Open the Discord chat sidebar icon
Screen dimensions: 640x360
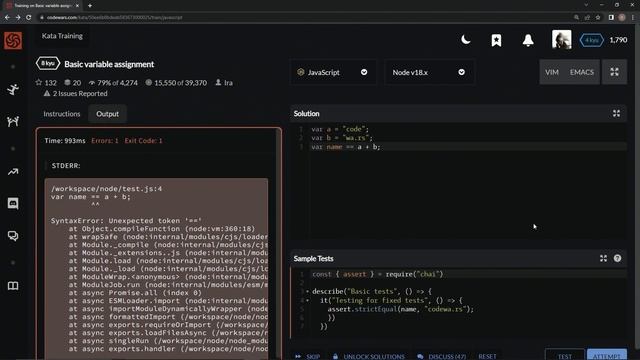[13, 203]
